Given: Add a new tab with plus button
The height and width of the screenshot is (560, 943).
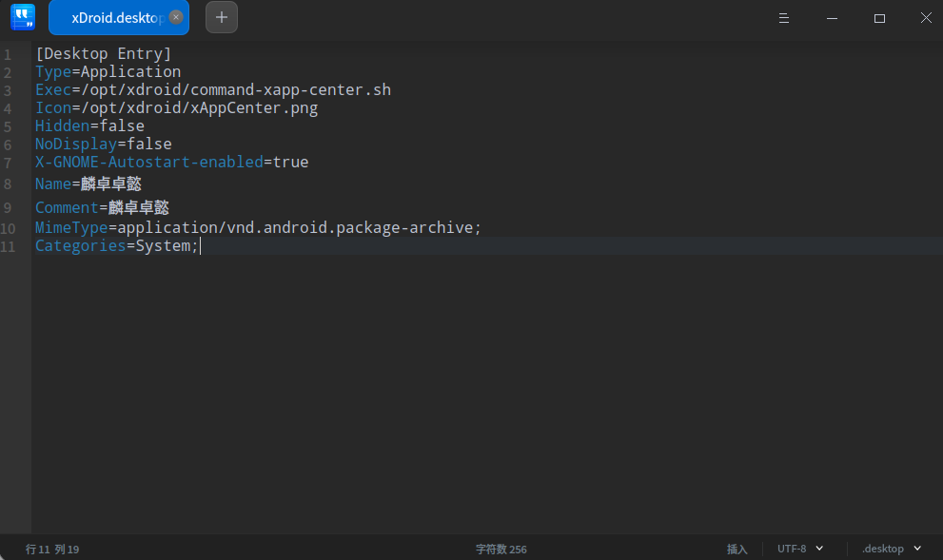Looking at the screenshot, I should 222,17.
